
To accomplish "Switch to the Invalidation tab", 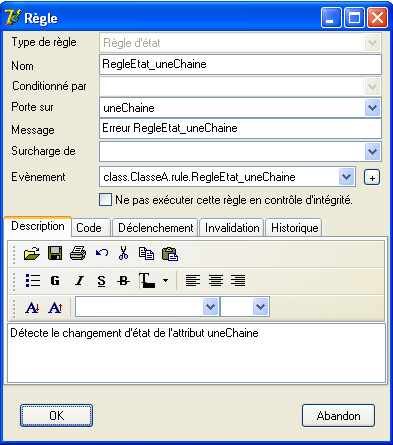I will pyautogui.click(x=232, y=228).
